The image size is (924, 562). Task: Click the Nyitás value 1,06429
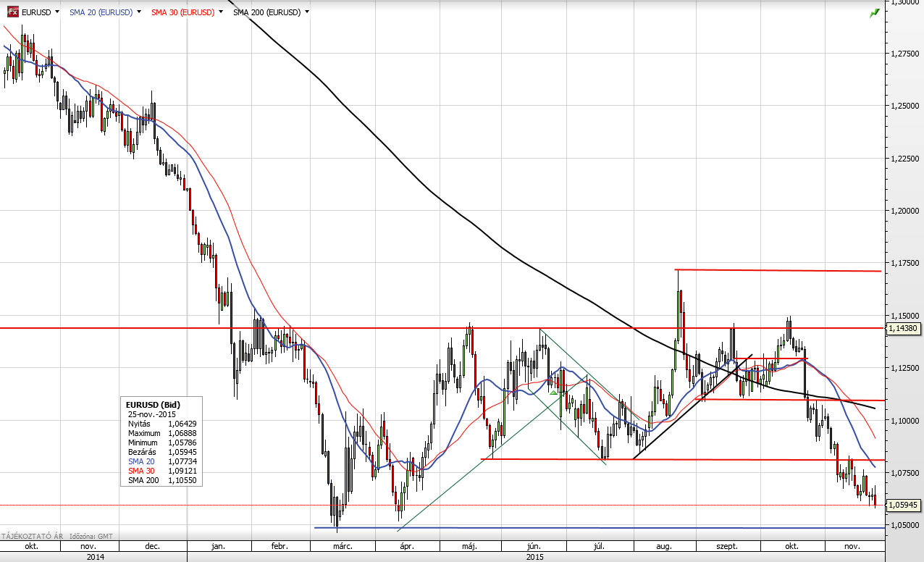182,424
